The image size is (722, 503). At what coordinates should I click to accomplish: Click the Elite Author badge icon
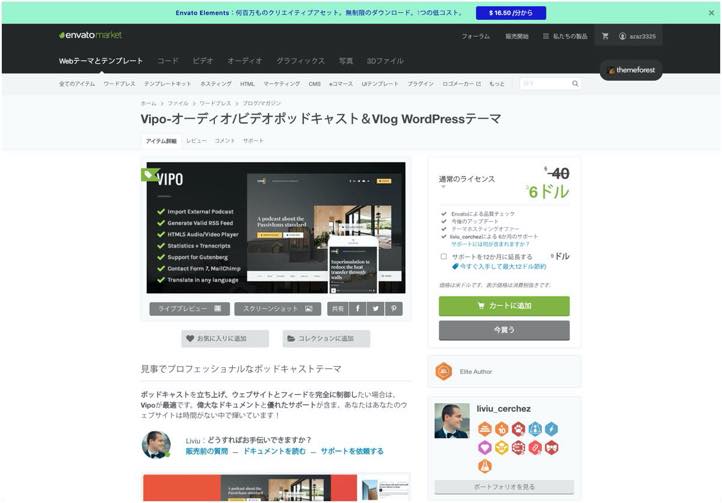coord(443,371)
